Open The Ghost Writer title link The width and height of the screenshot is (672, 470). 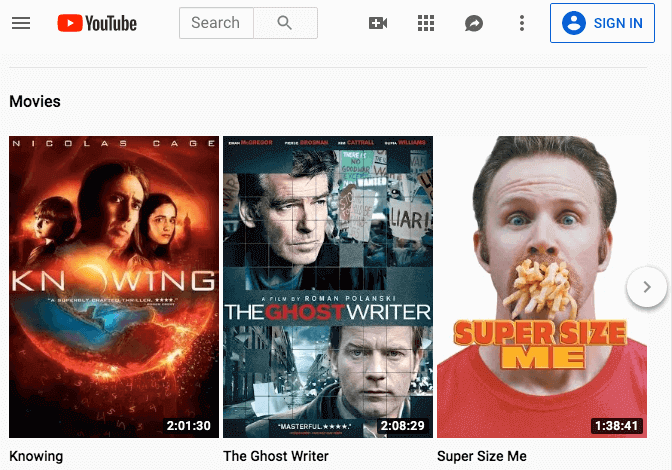pos(275,456)
